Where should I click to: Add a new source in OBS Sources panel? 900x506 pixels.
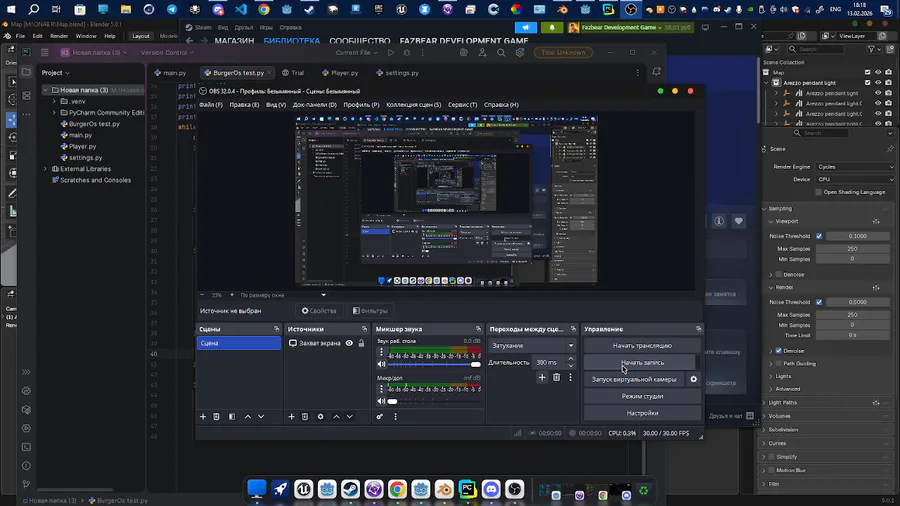pyautogui.click(x=291, y=417)
